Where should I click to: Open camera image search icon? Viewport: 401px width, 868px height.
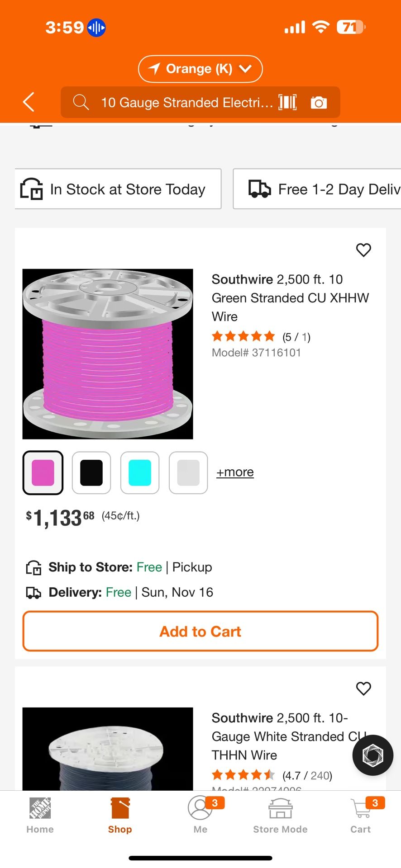[319, 103]
